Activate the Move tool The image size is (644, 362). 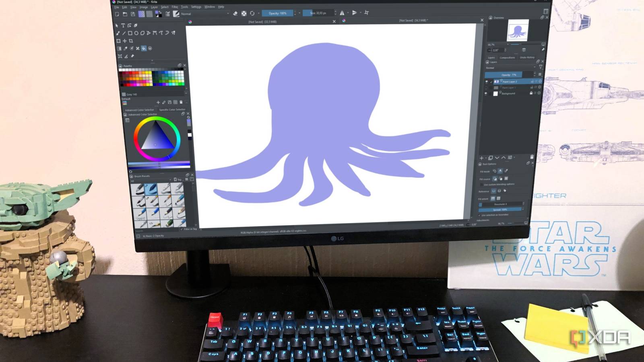pyautogui.click(x=125, y=41)
